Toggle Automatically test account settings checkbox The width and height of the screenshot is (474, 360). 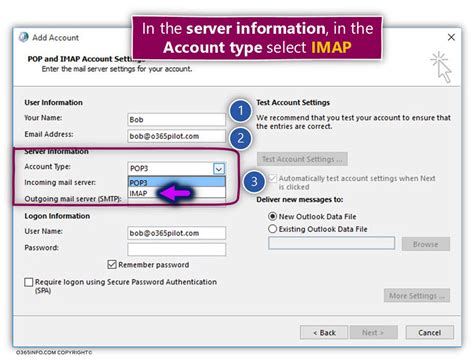[272, 178]
